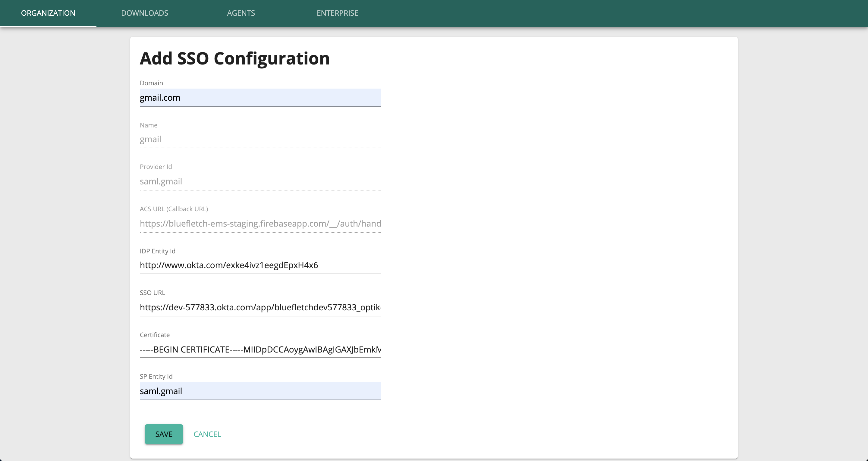The height and width of the screenshot is (461, 868).
Task: Click the Certificate label text
Action: (155, 335)
